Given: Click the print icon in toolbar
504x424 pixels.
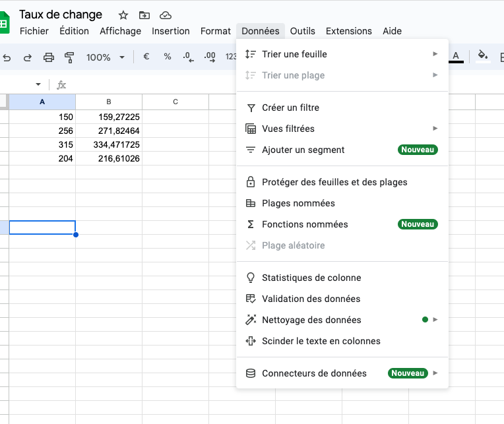Looking at the screenshot, I should coord(49,57).
